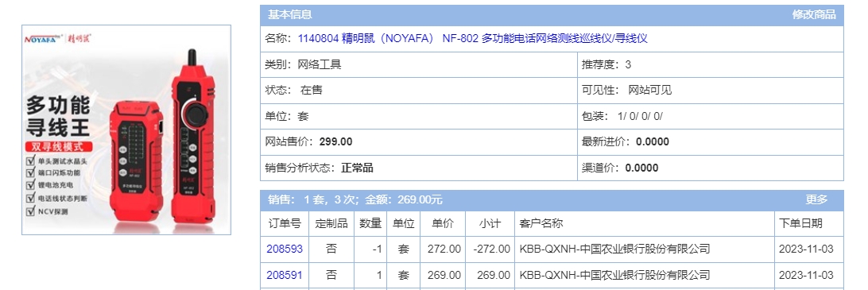Click the 小计 column header
The image size is (868, 290).
click(490, 223)
